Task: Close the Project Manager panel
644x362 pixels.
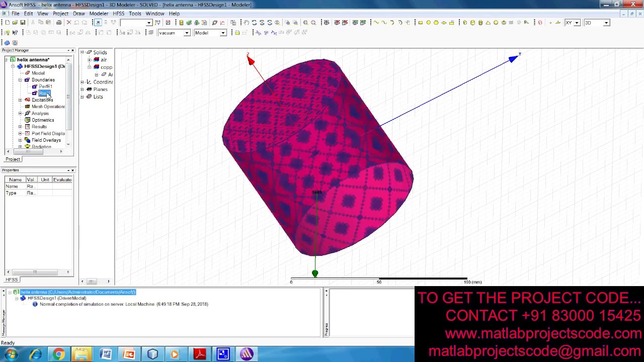Action: pos(72,50)
